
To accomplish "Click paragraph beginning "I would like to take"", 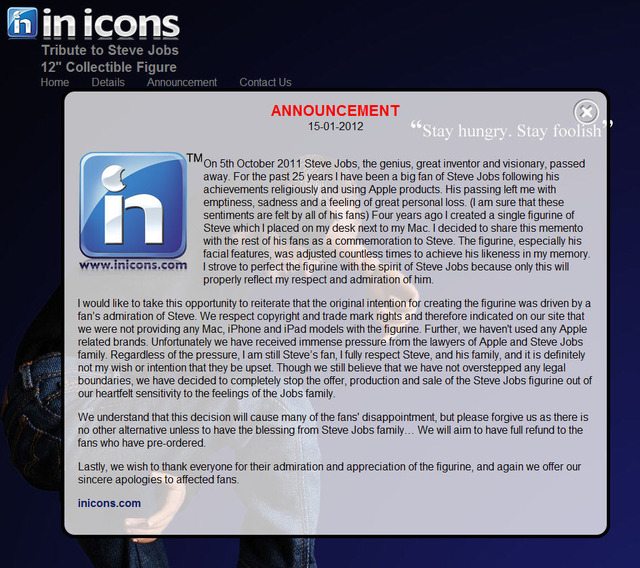I will point(335,348).
